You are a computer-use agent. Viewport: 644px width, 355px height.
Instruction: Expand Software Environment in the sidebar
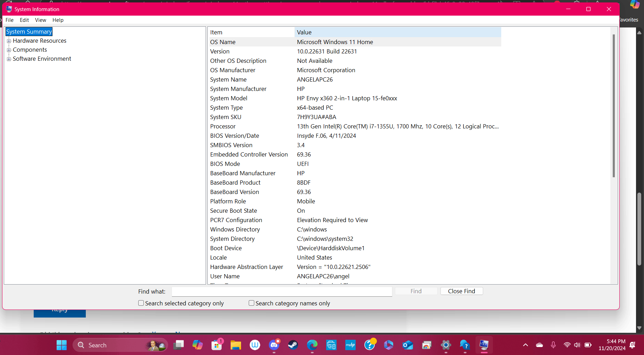[9, 59]
